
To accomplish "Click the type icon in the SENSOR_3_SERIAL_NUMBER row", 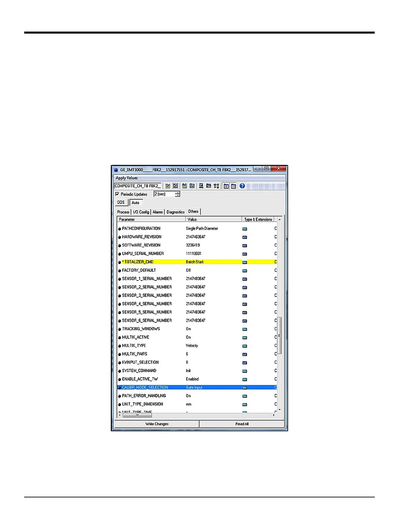I will [245, 296].
